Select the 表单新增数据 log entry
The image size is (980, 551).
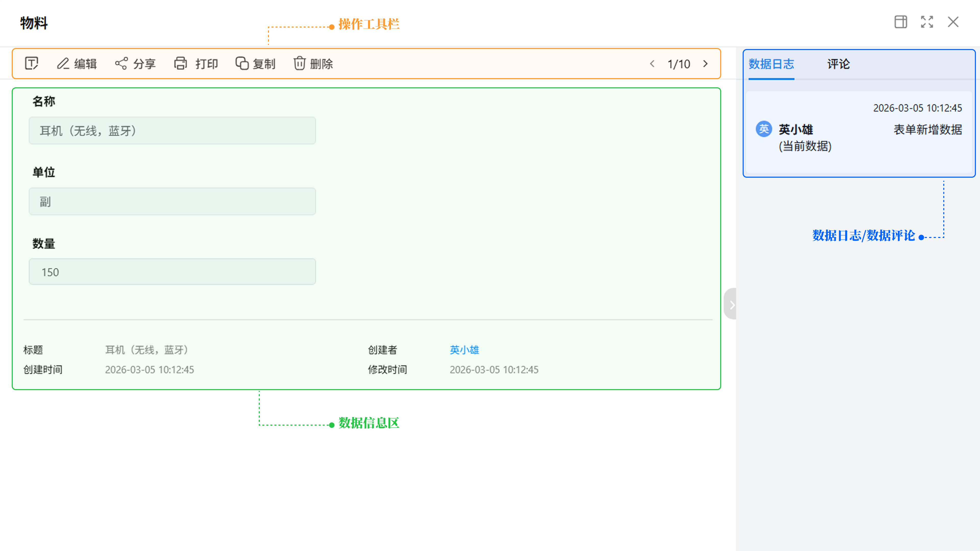click(927, 130)
